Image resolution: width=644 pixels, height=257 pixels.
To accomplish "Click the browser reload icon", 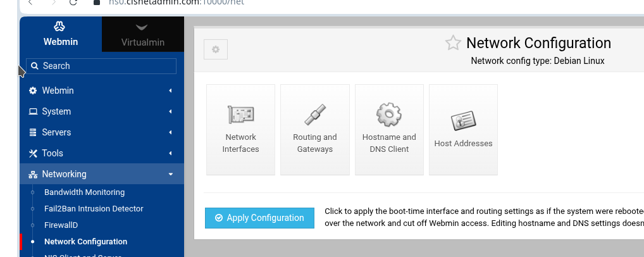I will 73,3.
